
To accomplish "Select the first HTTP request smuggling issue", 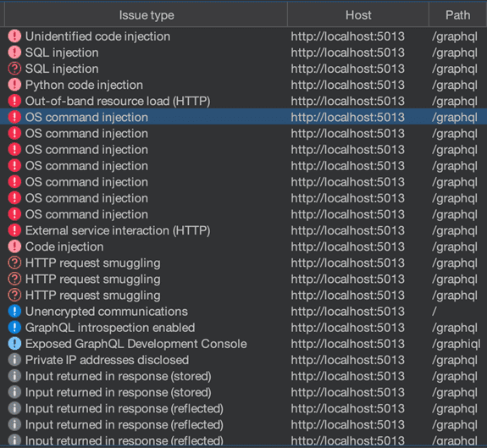I will [244, 263].
